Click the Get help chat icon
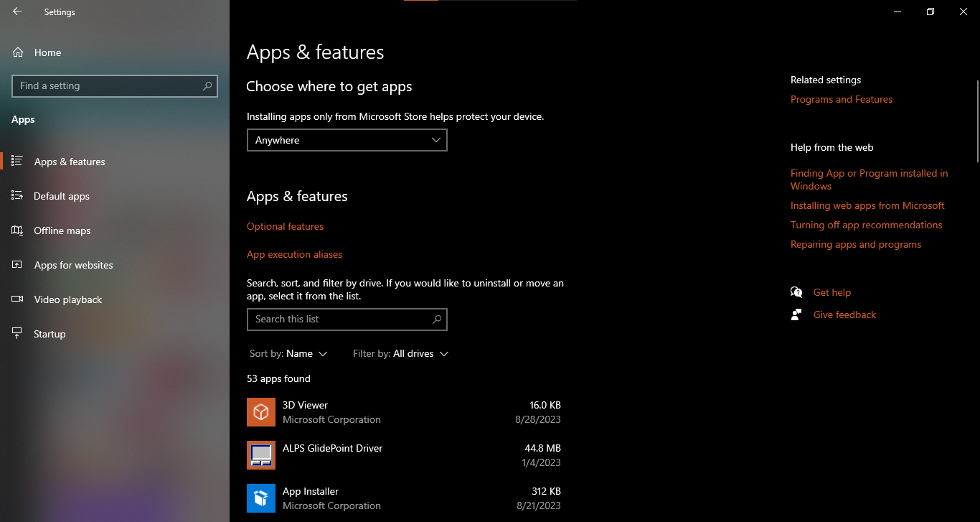The image size is (980, 522). pos(796,292)
